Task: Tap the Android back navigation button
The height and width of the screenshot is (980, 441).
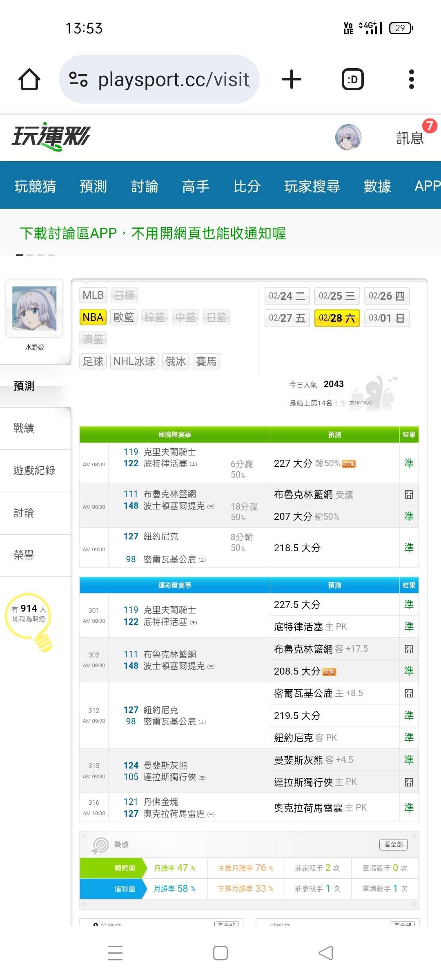Action: click(326, 953)
